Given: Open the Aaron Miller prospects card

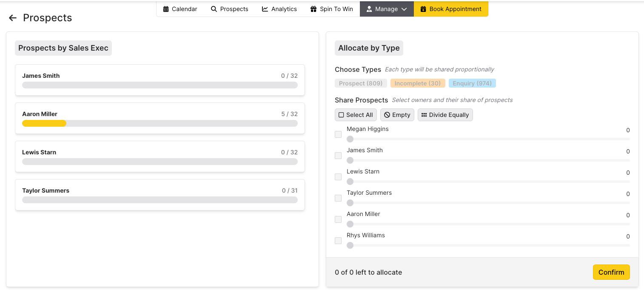Looking at the screenshot, I should tap(160, 118).
